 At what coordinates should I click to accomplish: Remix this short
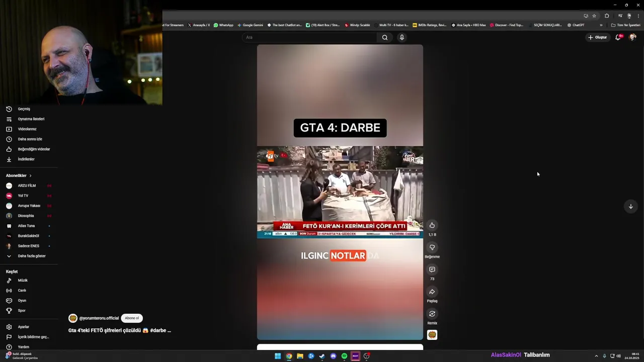click(432, 314)
